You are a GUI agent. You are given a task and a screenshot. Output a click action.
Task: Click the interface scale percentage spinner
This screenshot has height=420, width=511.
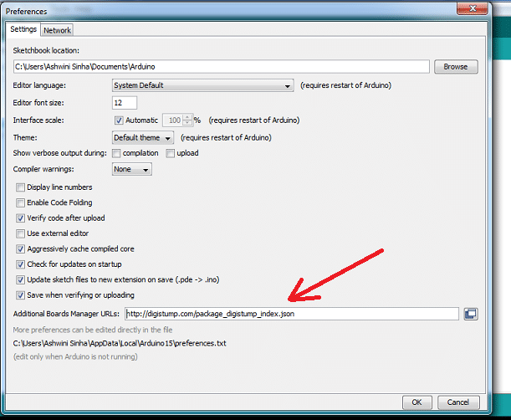tap(177, 120)
